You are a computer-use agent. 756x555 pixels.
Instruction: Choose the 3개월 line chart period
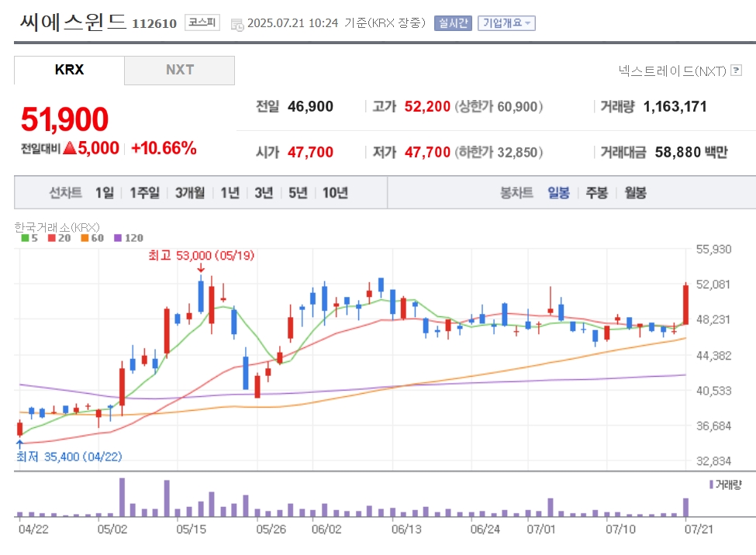[190, 193]
